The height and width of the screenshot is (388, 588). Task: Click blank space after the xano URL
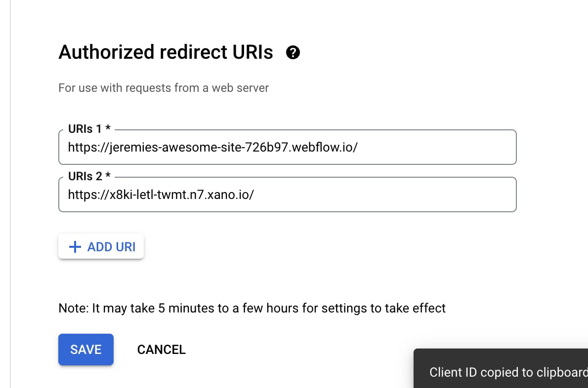[x=385, y=194]
